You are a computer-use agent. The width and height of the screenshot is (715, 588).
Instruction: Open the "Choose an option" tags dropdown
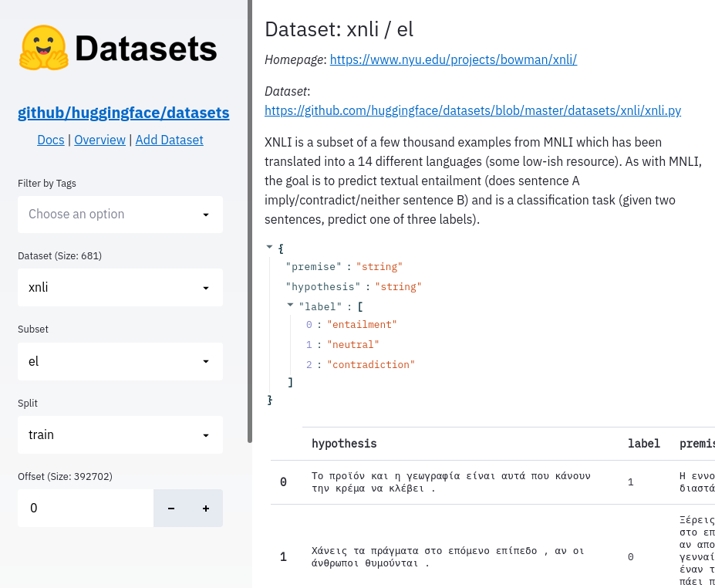pyautogui.click(x=120, y=214)
